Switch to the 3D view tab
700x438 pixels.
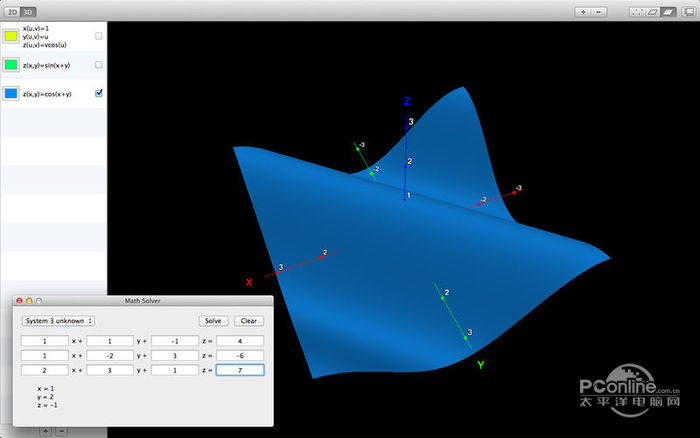tap(28, 12)
